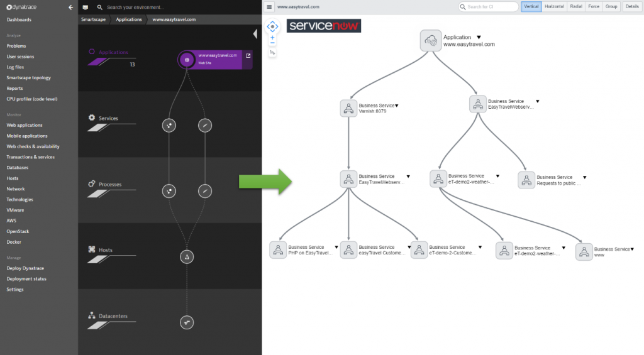Click Smartscape breadcrumb
This screenshot has width=644, height=355.
[x=93, y=19]
